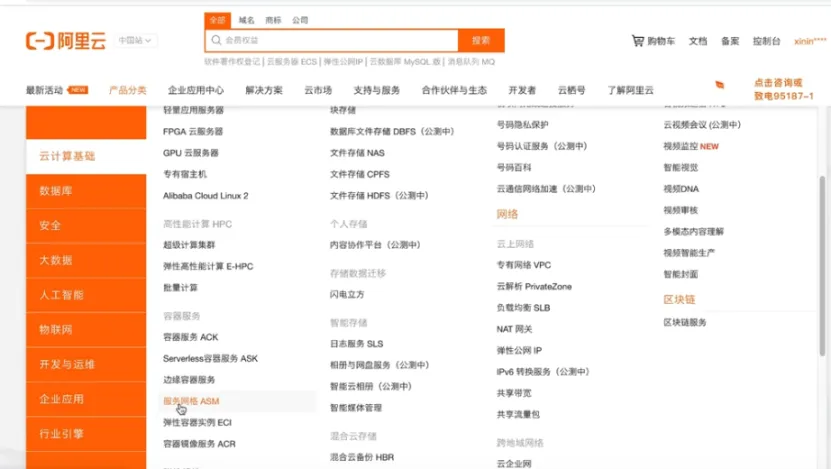Open the 中国站 region dropdown
831x469 pixels.
click(x=135, y=40)
